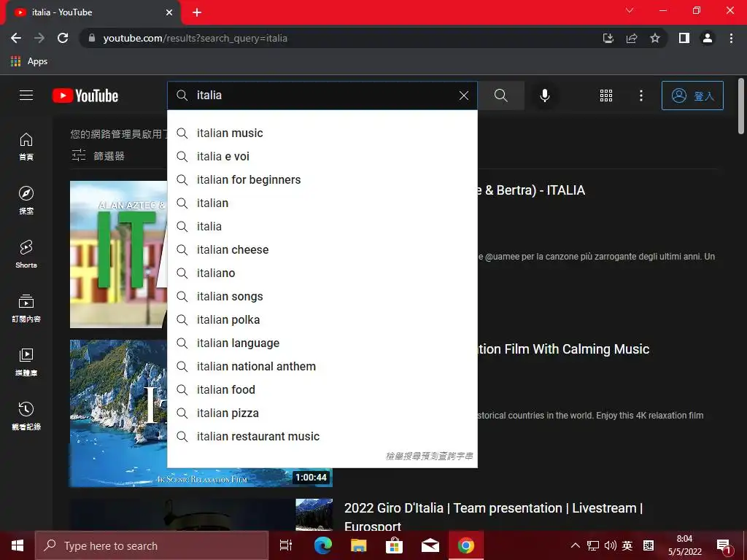
Task: Open the Explore compass sidebar item
Action: (x=26, y=200)
